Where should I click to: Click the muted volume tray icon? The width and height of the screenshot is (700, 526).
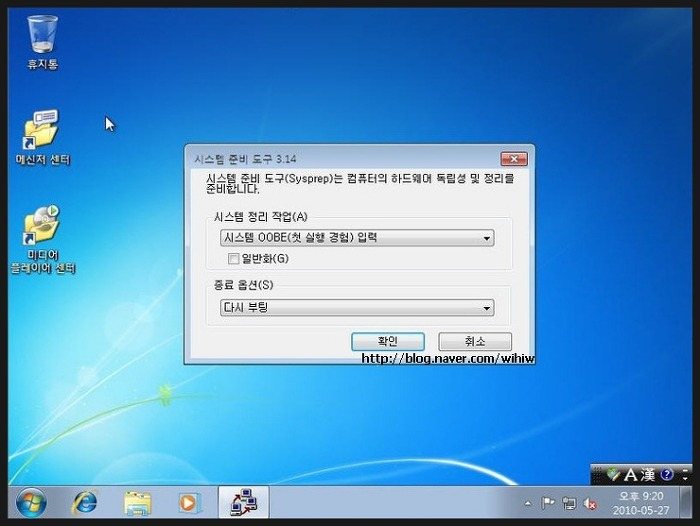click(590, 504)
